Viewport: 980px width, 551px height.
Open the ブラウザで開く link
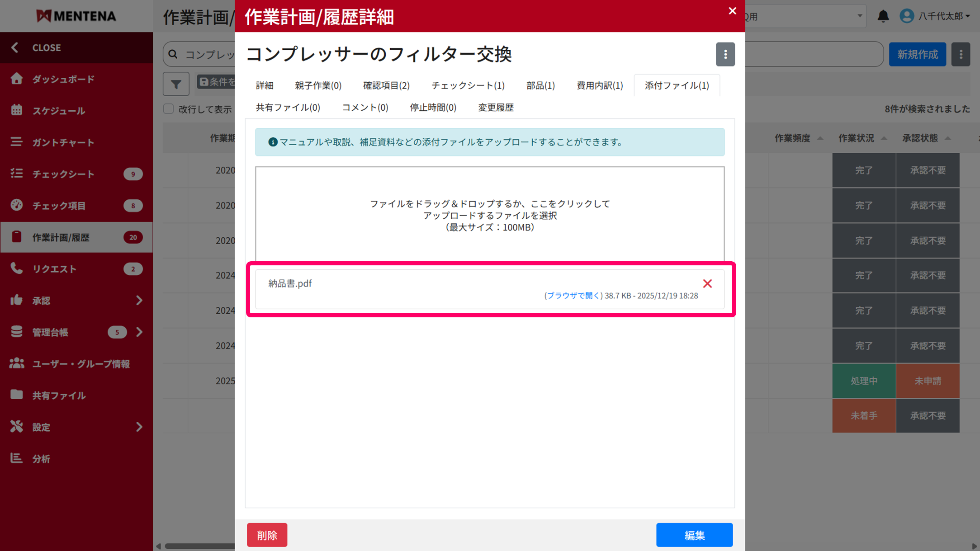573,296
